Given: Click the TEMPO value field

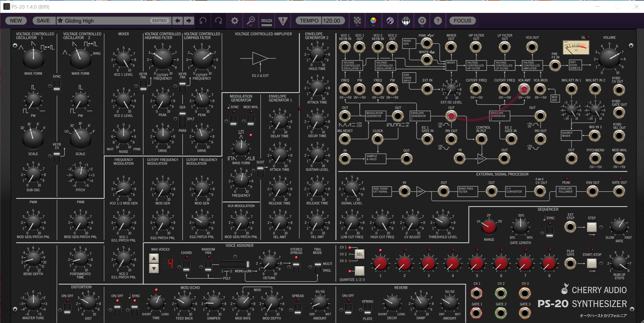Looking at the screenshot, I should pos(331,21).
